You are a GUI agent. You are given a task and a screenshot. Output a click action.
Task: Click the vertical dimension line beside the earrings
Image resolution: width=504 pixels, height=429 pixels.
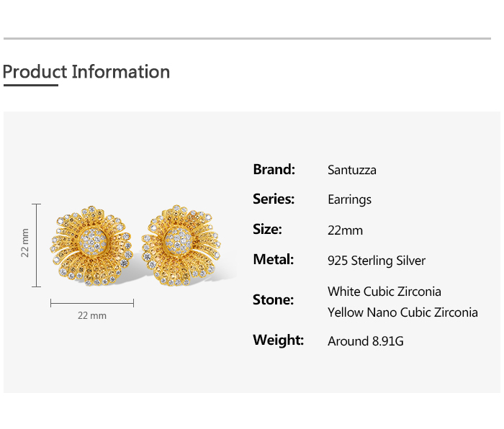point(37,245)
